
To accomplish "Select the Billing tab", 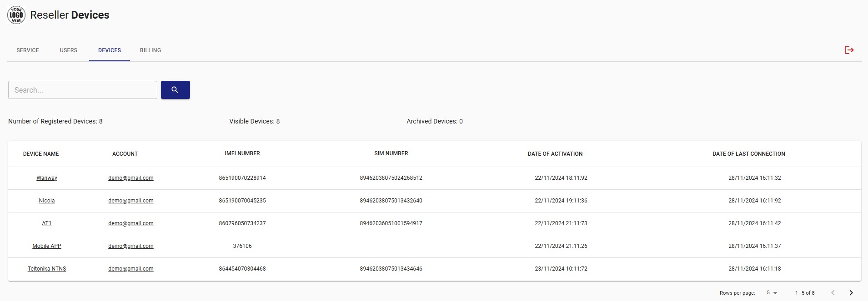I will (151, 50).
